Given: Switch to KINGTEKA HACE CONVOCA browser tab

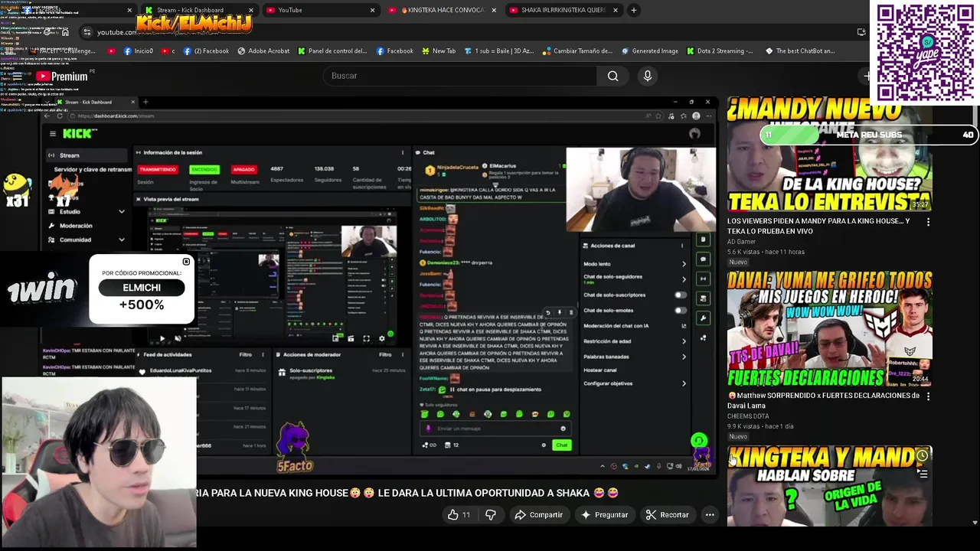Looking at the screenshot, I should 442,10.
